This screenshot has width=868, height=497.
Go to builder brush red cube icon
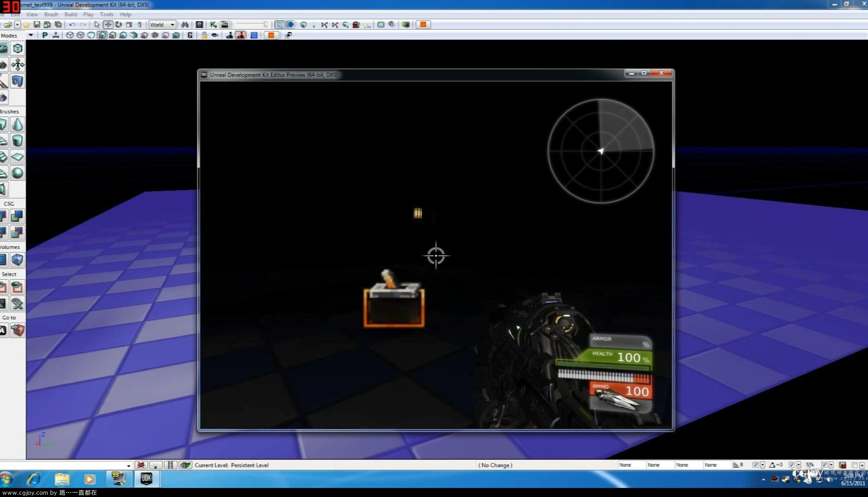point(18,330)
